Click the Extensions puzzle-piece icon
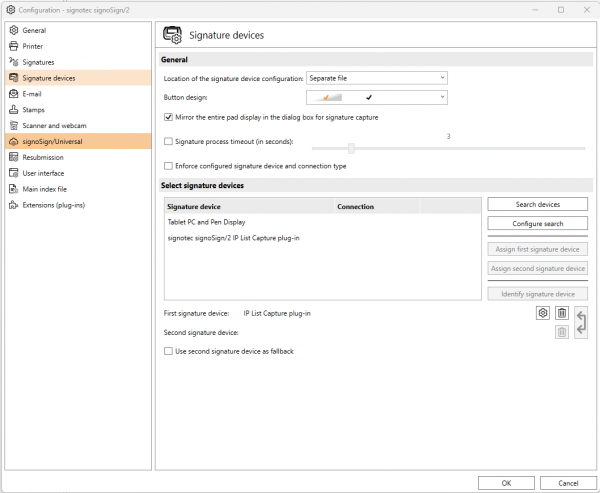This screenshot has width=600, height=493. click(13, 205)
